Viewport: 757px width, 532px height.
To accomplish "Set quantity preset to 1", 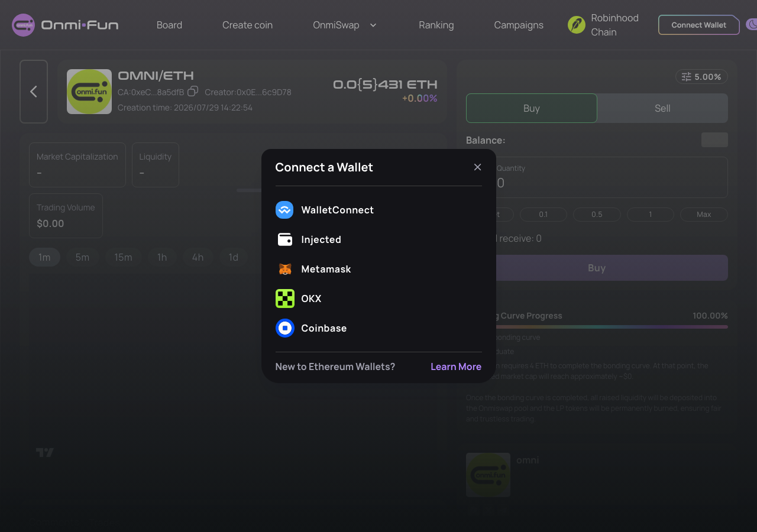I will (651, 214).
